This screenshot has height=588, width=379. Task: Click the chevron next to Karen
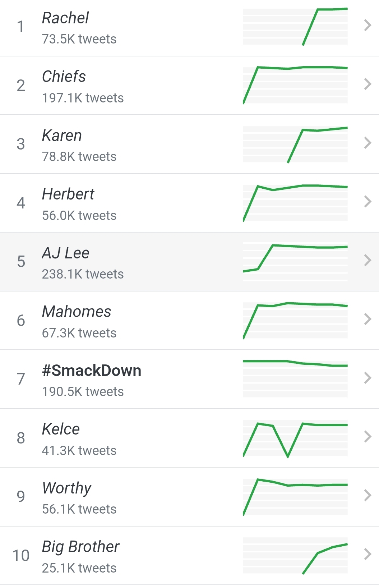(x=367, y=143)
